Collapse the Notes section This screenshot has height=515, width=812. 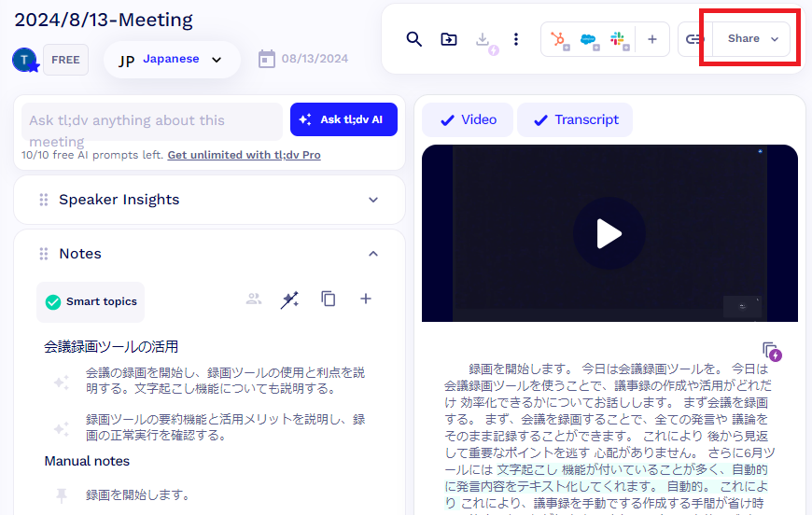(373, 254)
